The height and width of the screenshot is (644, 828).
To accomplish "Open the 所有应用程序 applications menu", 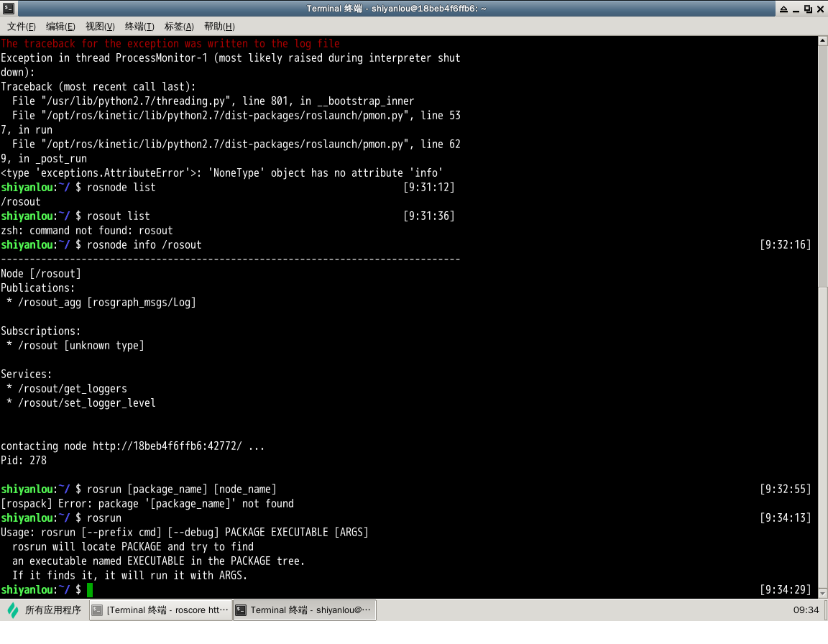I will pyautogui.click(x=52, y=610).
